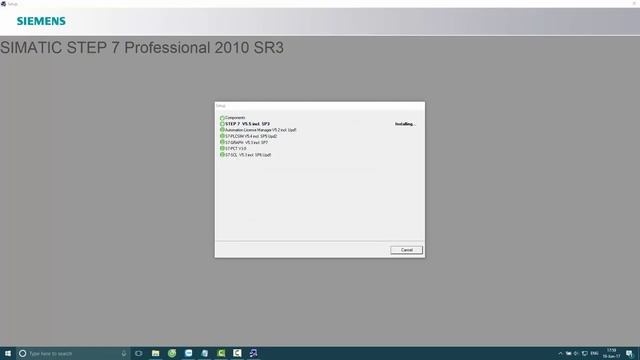Click the green icon beside S7-PCT

pyautogui.click(x=222, y=149)
